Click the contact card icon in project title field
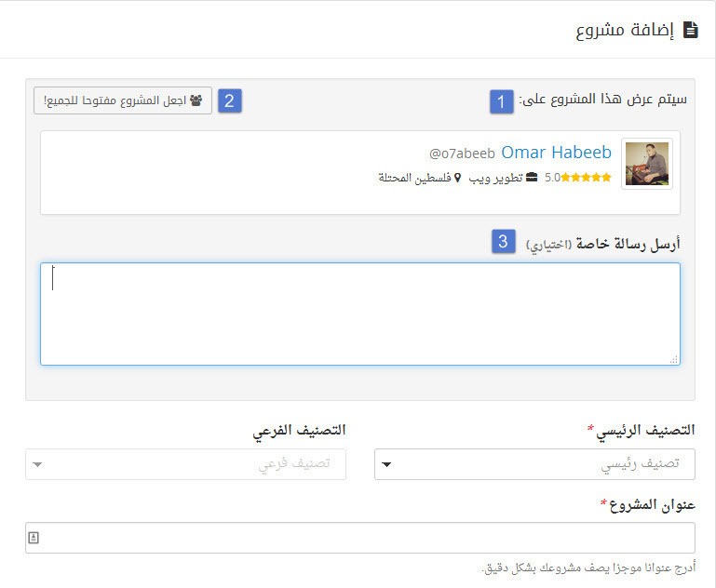This screenshot has height=588, width=716. coord(34,538)
